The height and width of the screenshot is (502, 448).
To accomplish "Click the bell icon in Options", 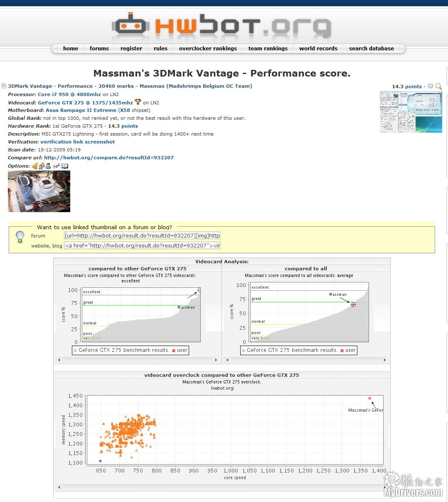I will [x=34, y=166].
